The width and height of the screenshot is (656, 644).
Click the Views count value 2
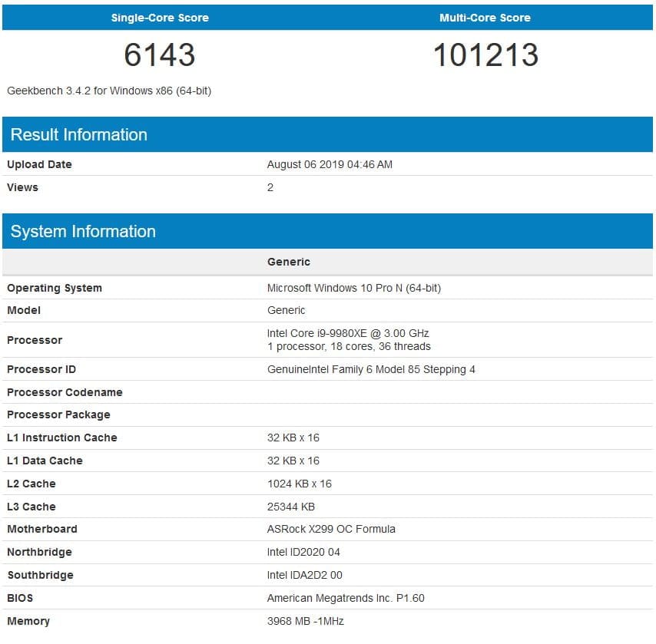tap(270, 187)
